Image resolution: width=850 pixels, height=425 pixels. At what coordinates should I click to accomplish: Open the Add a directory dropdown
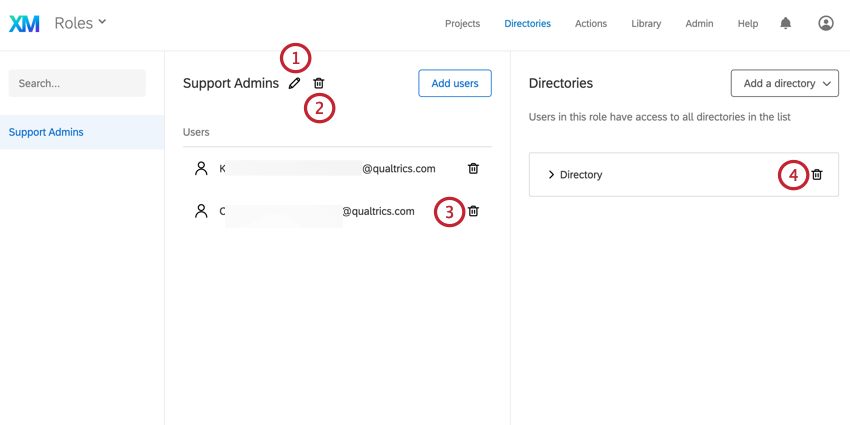pos(784,84)
